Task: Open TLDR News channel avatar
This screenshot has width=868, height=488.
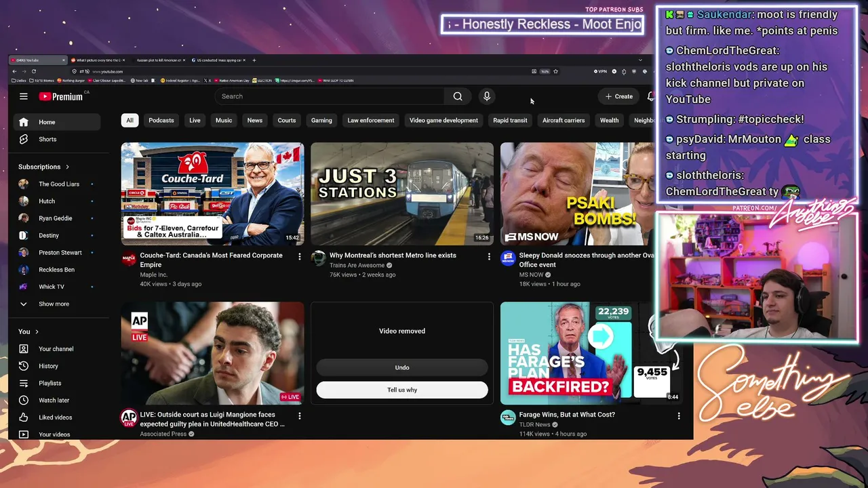Action: 508,418
